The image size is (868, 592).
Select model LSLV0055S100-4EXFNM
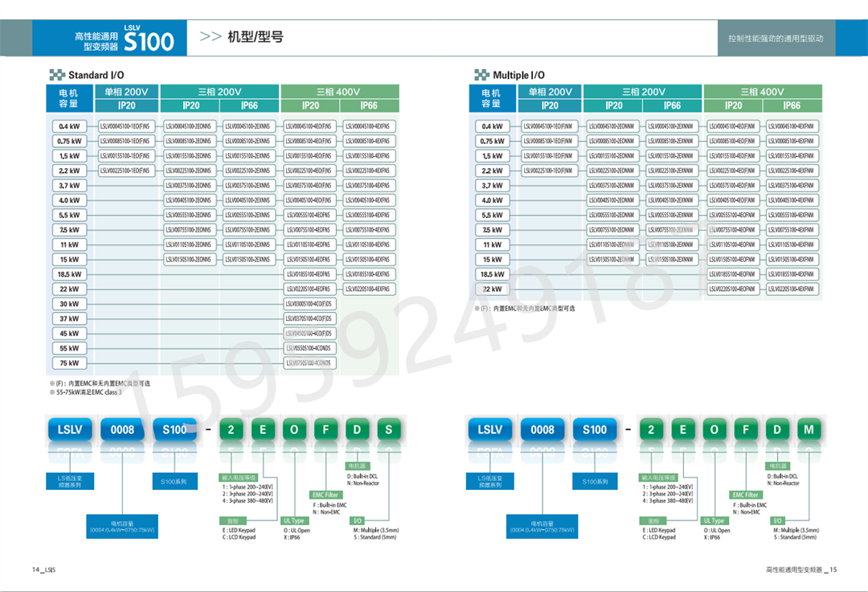[x=791, y=215]
